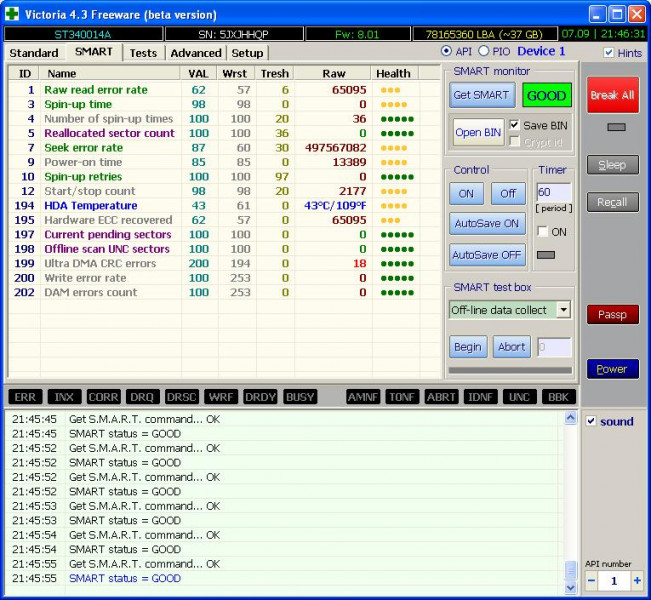651x600 pixels.
Task: Click the blue Power button
Action: click(612, 369)
